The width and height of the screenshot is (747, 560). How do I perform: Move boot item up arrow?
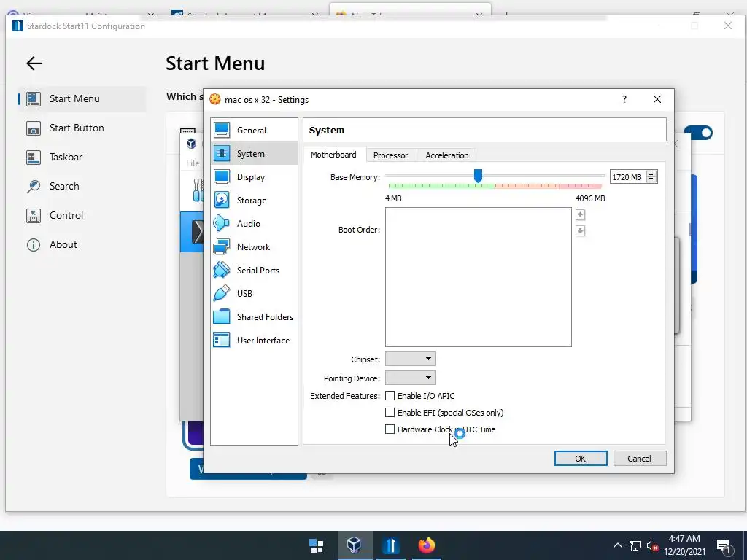(580, 215)
